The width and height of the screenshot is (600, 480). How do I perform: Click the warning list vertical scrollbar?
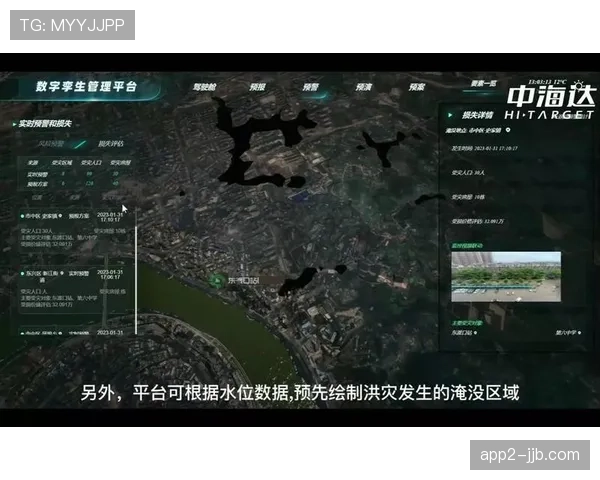[x=137, y=270]
